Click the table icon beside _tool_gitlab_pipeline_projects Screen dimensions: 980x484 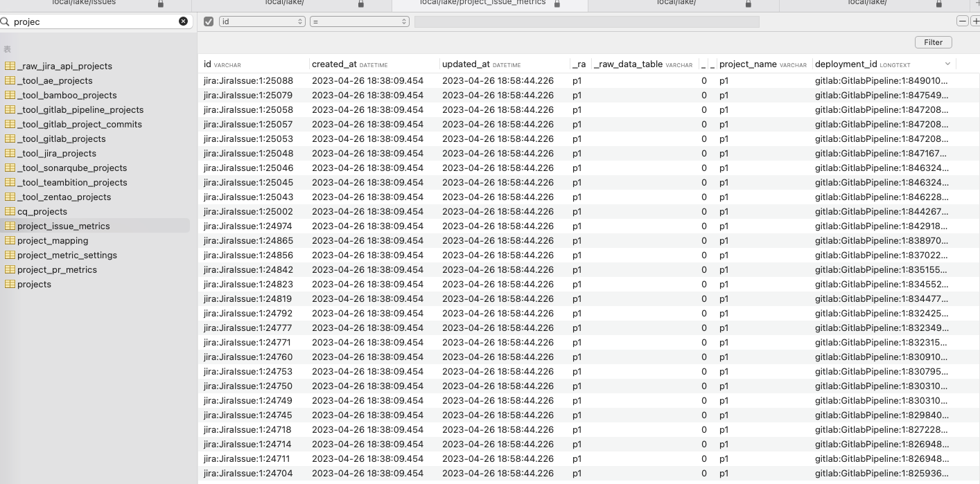10,109
